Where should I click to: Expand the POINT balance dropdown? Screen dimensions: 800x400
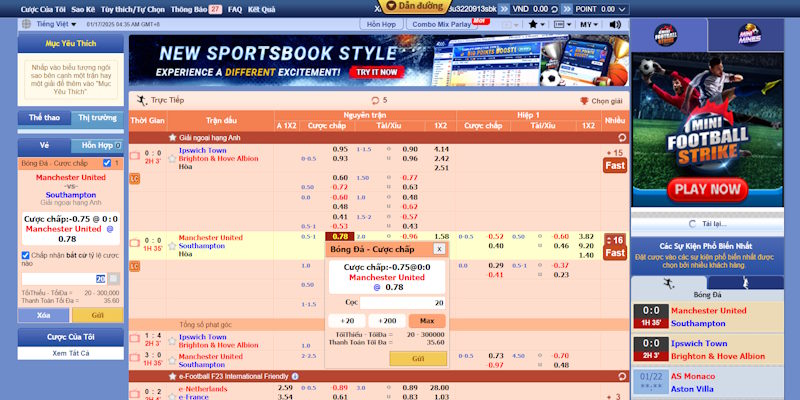pos(622,7)
